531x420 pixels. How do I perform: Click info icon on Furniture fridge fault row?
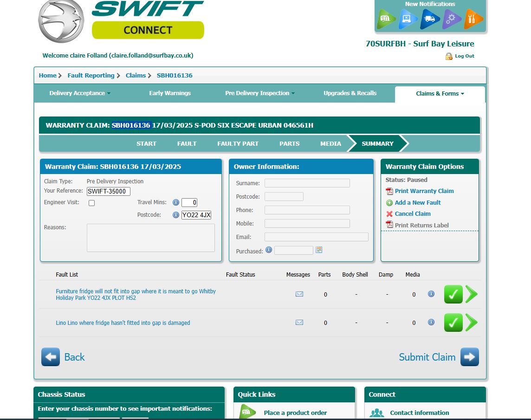431,294
